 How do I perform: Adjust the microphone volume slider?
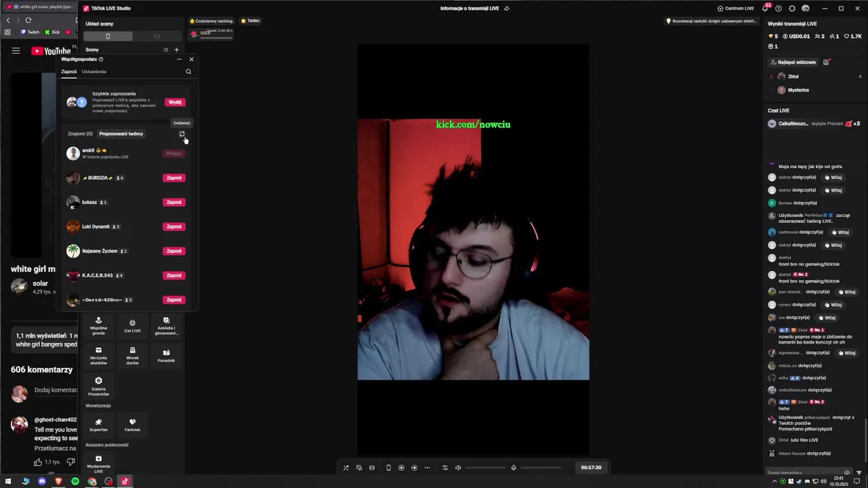click(x=541, y=468)
